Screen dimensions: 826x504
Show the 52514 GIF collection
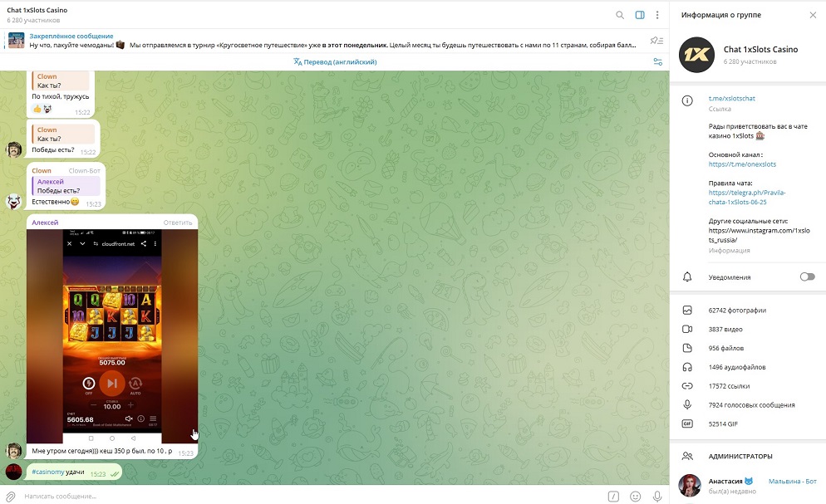[x=723, y=424]
